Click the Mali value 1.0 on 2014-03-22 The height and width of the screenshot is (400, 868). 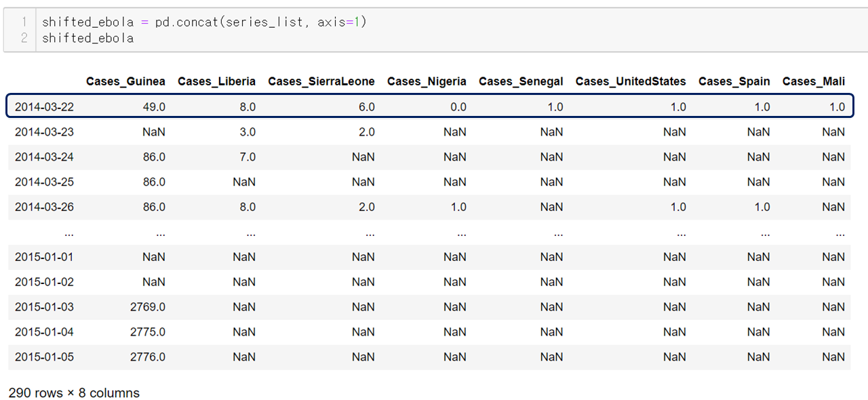(x=837, y=107)
